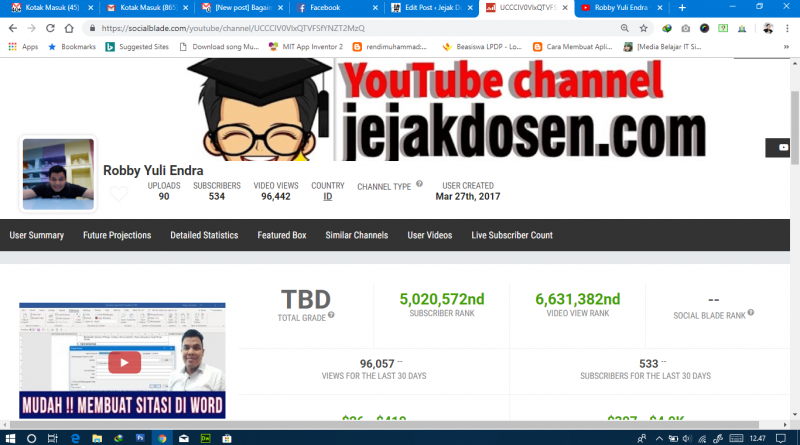Open Photoshop from the taskbar

point(140,438)
